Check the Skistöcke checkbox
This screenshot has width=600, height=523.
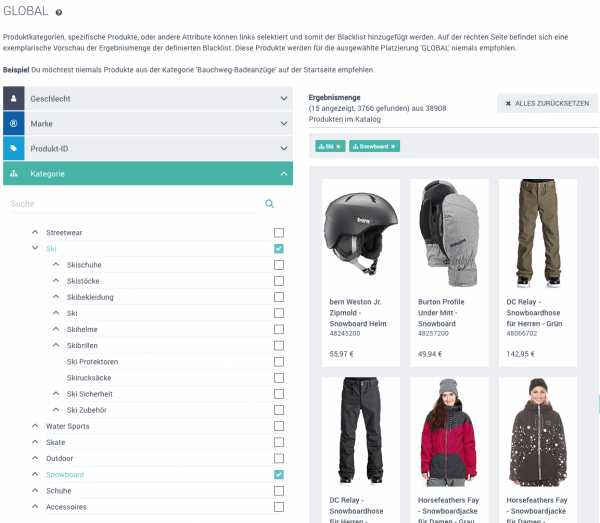[279, 281]
